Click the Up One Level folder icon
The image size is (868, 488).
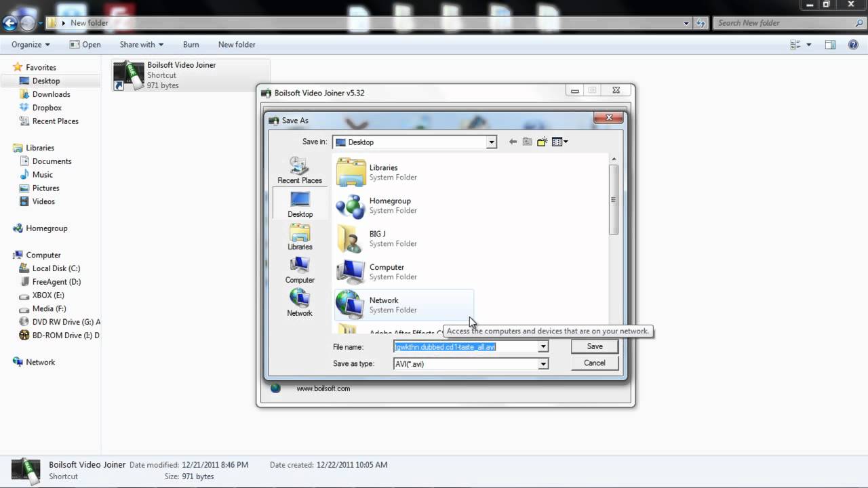[x=527, y=142]
